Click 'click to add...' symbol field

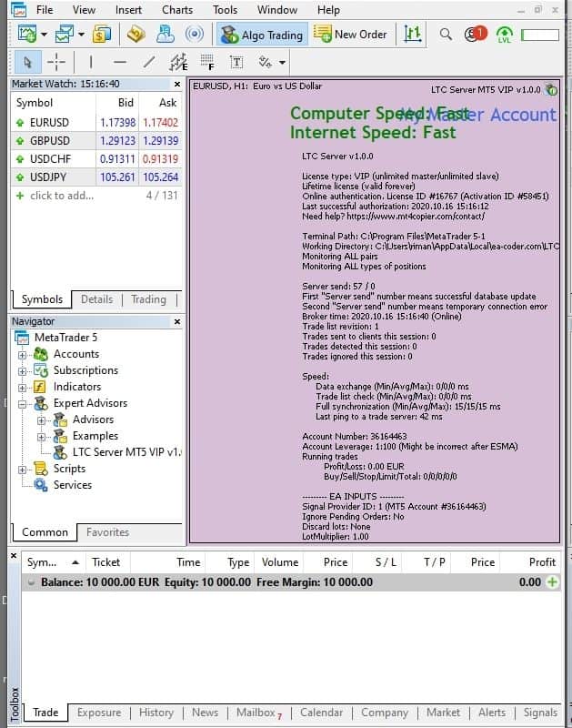(62, 196)
